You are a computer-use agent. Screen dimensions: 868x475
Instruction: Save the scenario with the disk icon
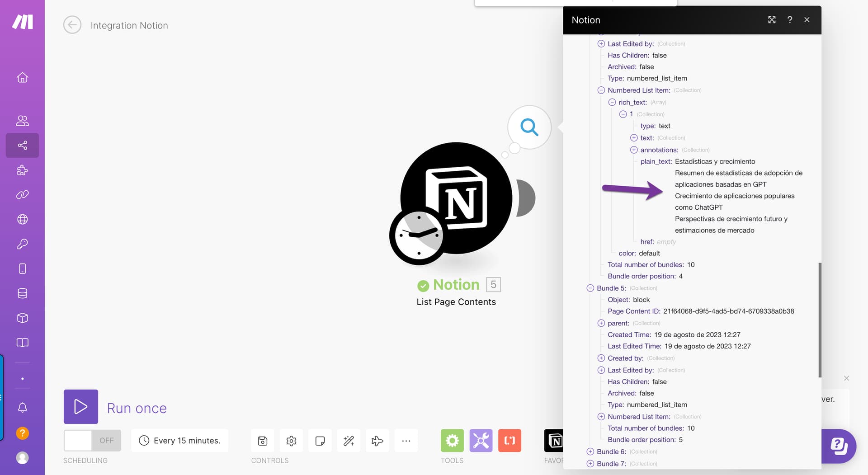pos(263,441)
